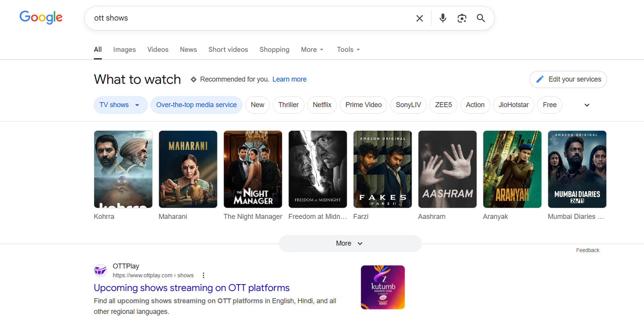Expand more shows with the More button

coord(350,243)
